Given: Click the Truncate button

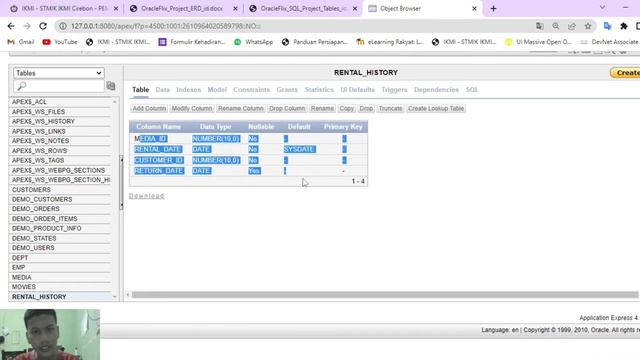Looking at the screenshot, I should 390,109.
